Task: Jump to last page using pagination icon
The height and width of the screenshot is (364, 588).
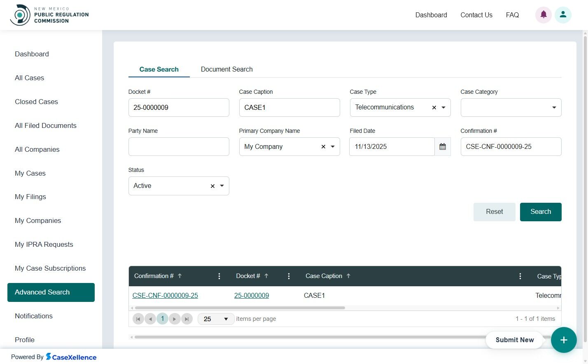Action: (187, 319)
